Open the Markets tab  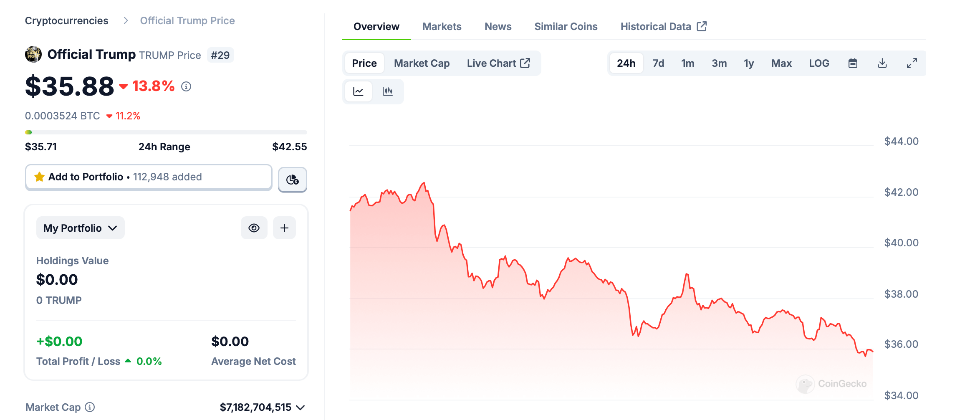442,26
